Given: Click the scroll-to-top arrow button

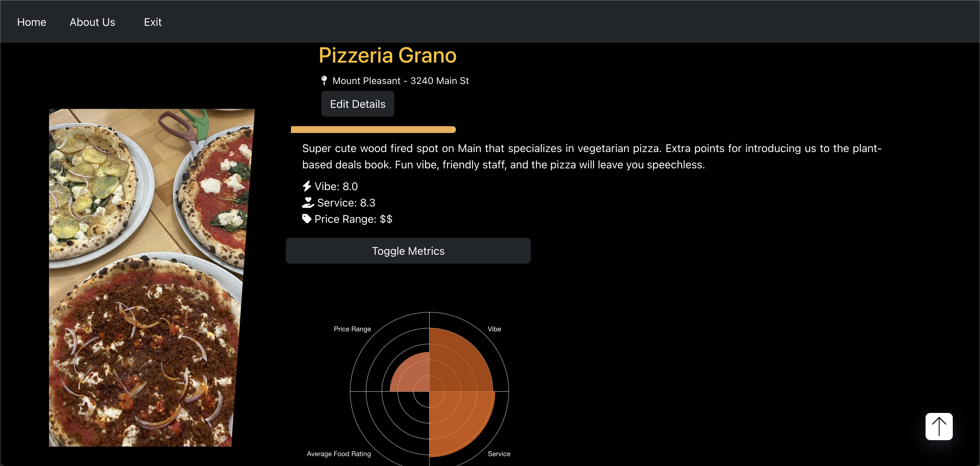Looking at the screenshot, I should [x=938, y=427].
